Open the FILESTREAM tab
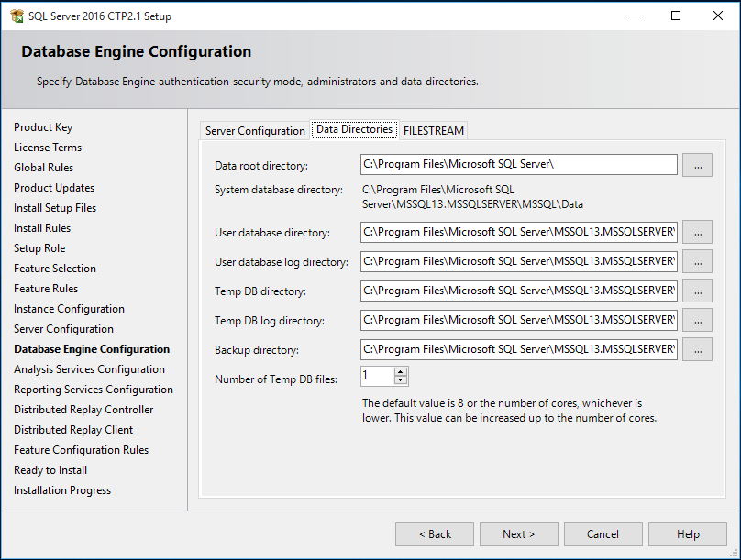Image resolution: width=741 pixels, height=560 pixels. 434,131
